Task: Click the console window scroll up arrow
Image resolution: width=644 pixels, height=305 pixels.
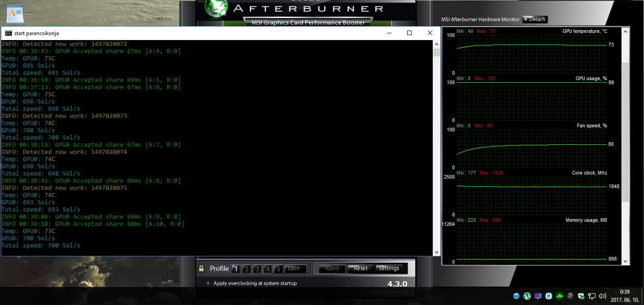Action: coord(436,44)
